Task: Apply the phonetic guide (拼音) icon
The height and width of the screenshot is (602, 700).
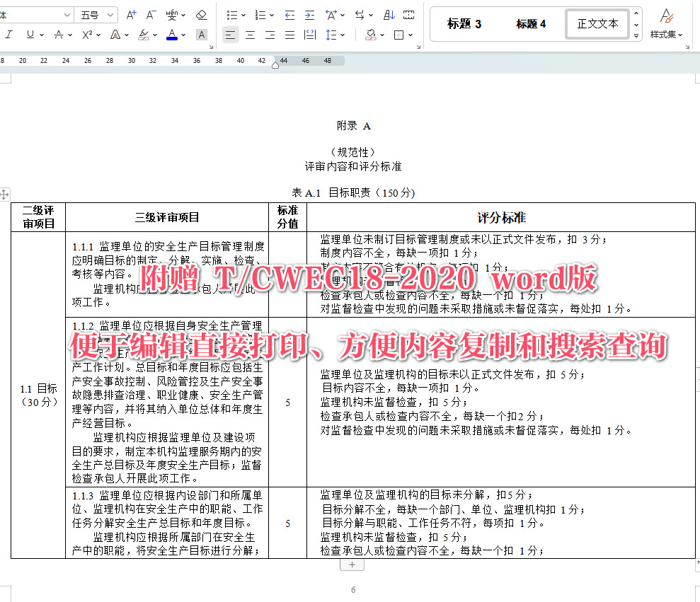Action: 172,15
